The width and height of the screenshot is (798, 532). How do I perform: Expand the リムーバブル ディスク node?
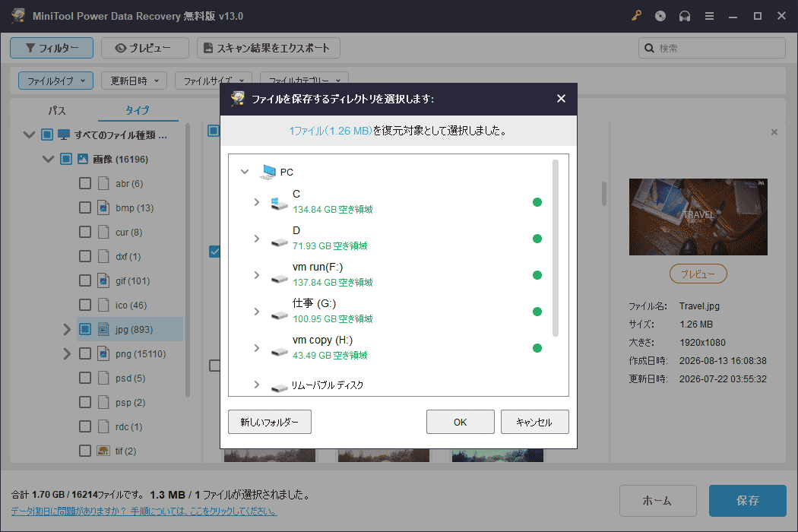point(257,385)
